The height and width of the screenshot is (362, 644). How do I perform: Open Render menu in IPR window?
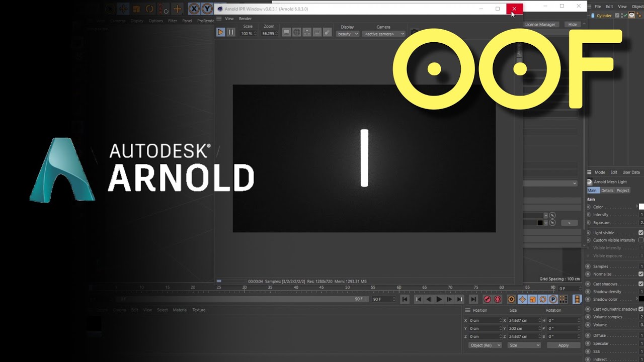[245, 19]
